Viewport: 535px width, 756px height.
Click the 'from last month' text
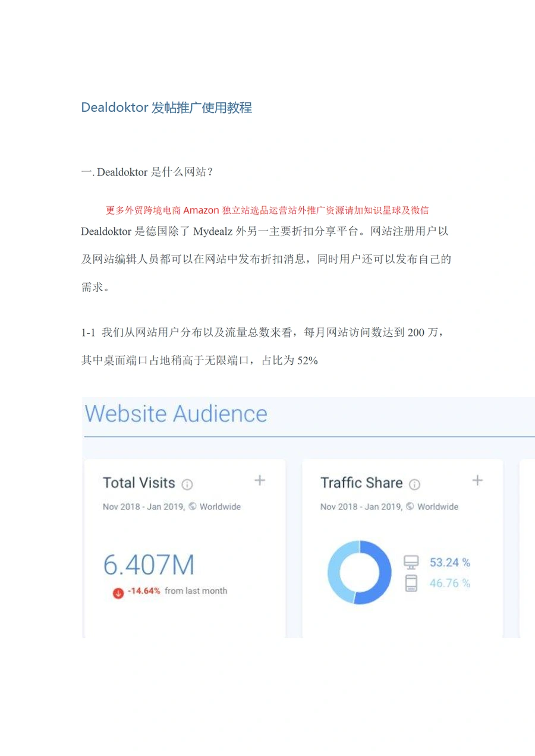196,591
